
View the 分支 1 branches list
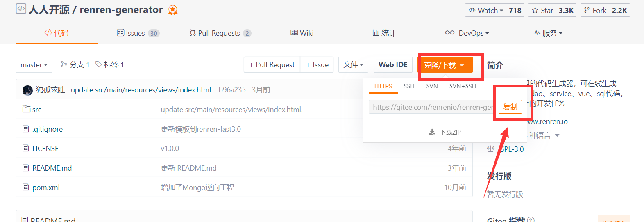click(75, 64)
